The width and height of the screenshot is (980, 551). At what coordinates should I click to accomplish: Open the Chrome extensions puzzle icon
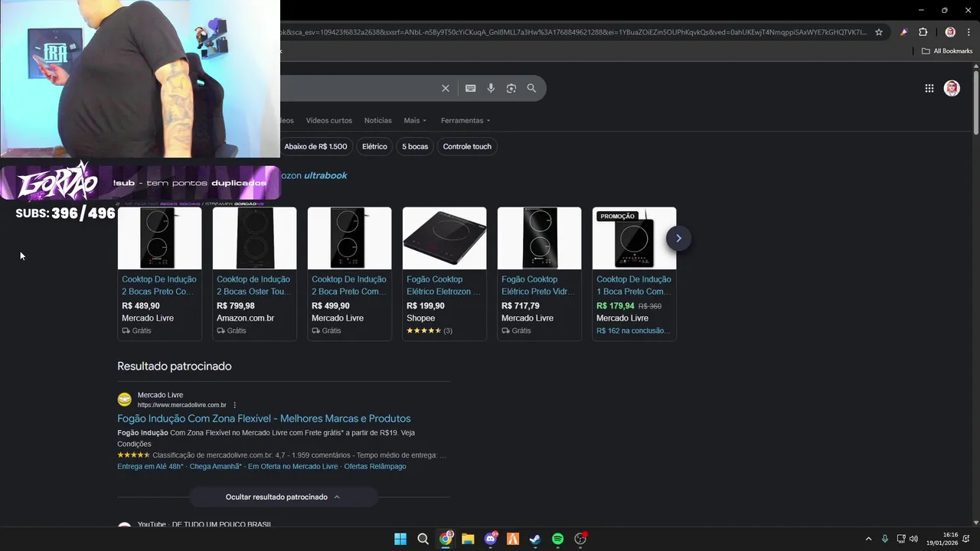click(x=923, y=32)
